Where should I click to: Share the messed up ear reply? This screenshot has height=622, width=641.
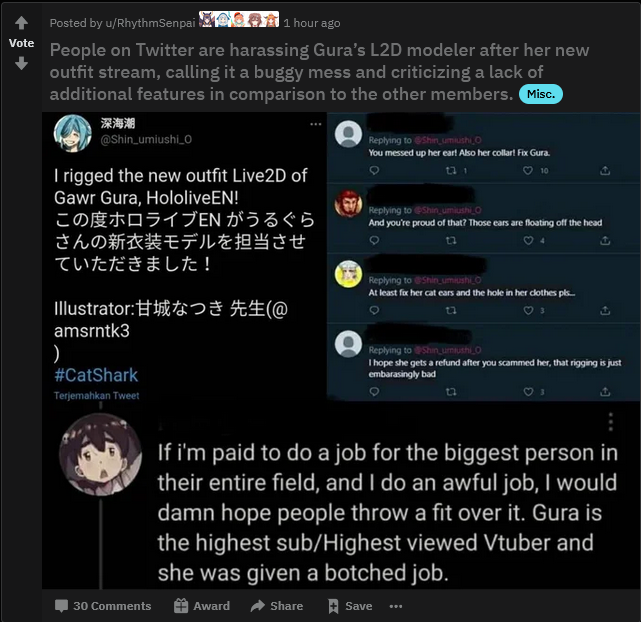point(605,170)
